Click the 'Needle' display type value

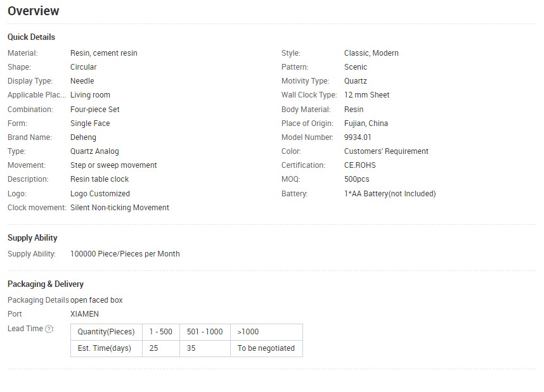point(82,81)
